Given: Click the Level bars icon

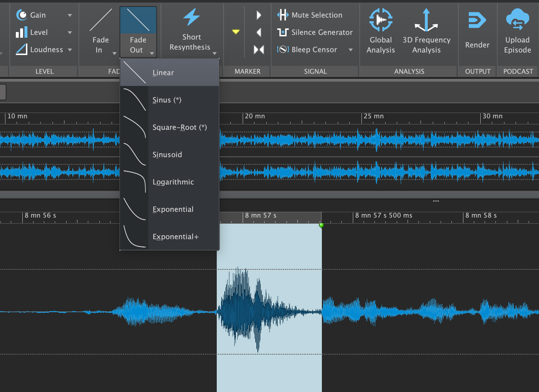Looking at the screenshot, I should click(x=22, y=32).
